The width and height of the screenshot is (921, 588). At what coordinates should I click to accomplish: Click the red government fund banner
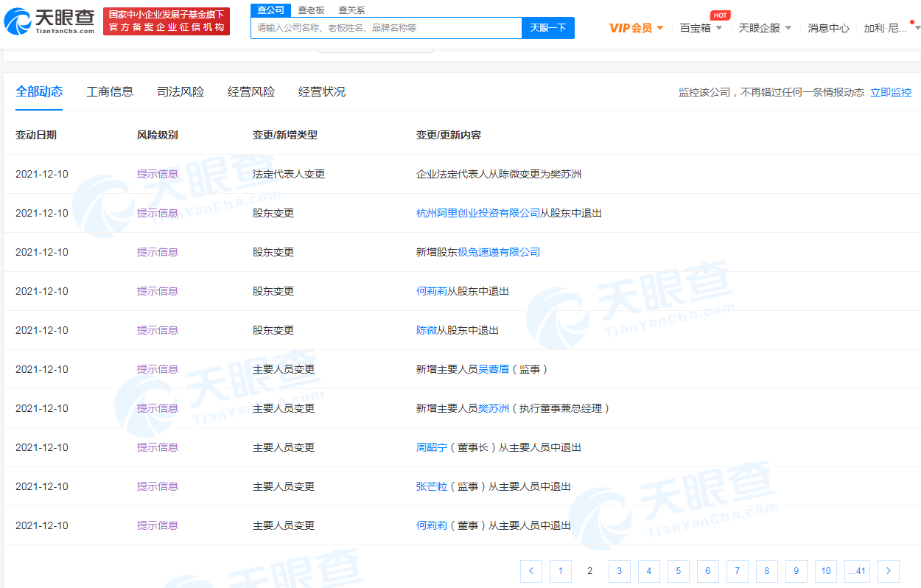click(167, 21)
